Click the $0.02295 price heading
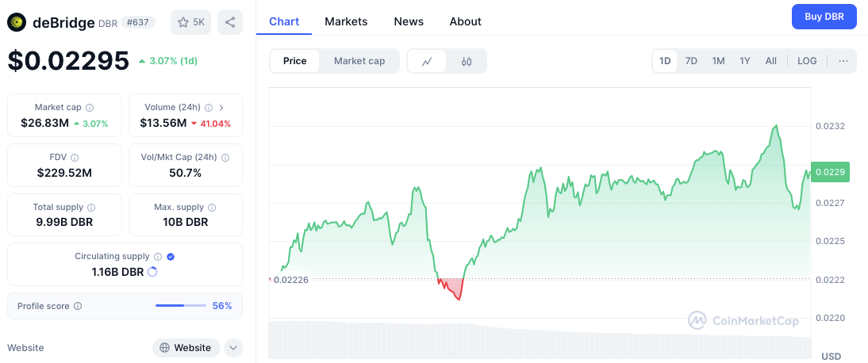The width and height of the screenshot is (868, 363). point(68,61)
